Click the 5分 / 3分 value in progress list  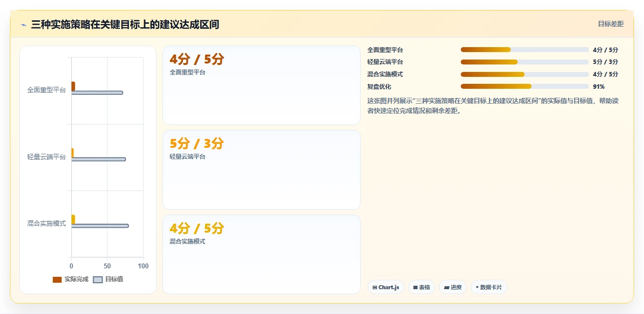click(x=605, y=62)
